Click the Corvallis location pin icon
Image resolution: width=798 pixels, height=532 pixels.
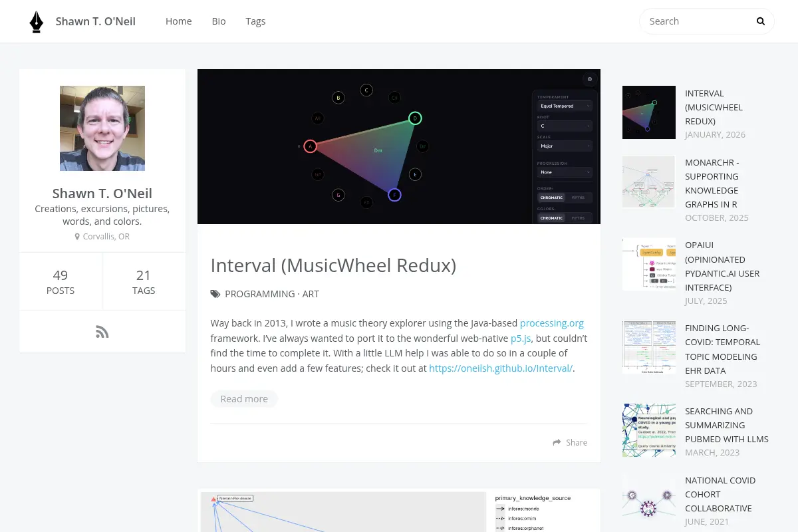point(78,237)
